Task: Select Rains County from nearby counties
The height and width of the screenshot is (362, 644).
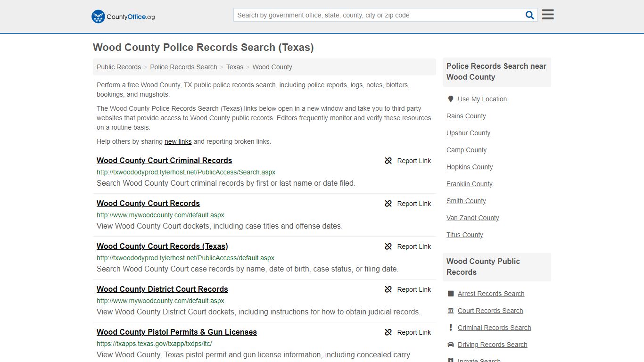Action: [466, 116]
